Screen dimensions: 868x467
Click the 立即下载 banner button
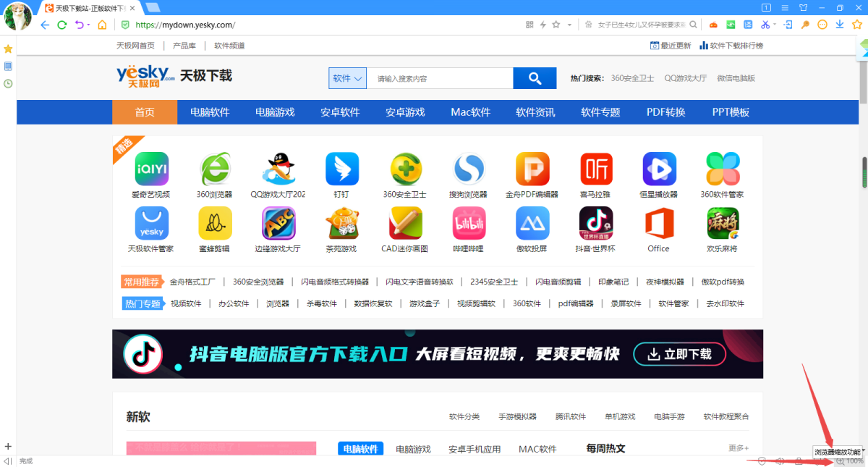(679, 354)
